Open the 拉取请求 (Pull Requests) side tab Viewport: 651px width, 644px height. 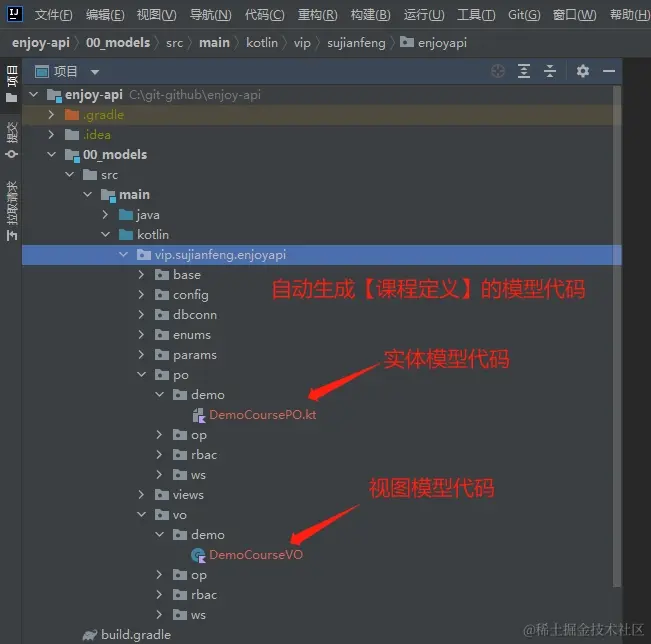click(12, 211)
